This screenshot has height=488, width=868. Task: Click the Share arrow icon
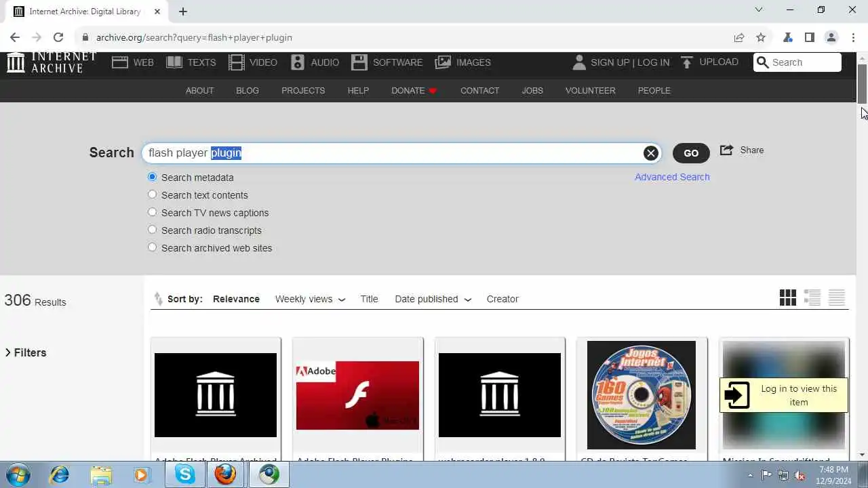click(x=726, y=150)
